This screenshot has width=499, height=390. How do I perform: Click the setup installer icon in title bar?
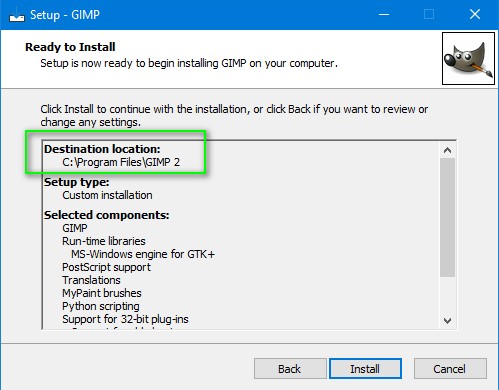tap(17, 15)
